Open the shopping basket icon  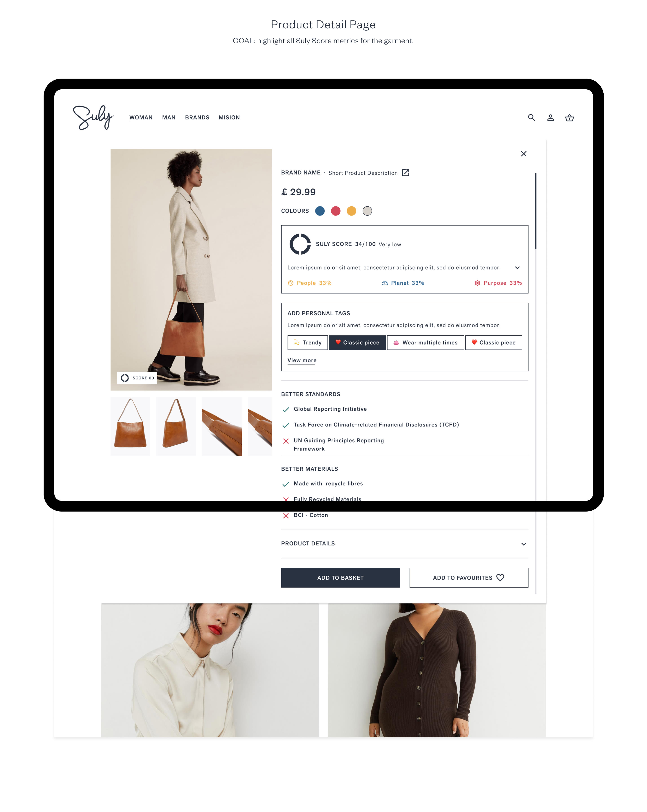click(x=569, y=117)
